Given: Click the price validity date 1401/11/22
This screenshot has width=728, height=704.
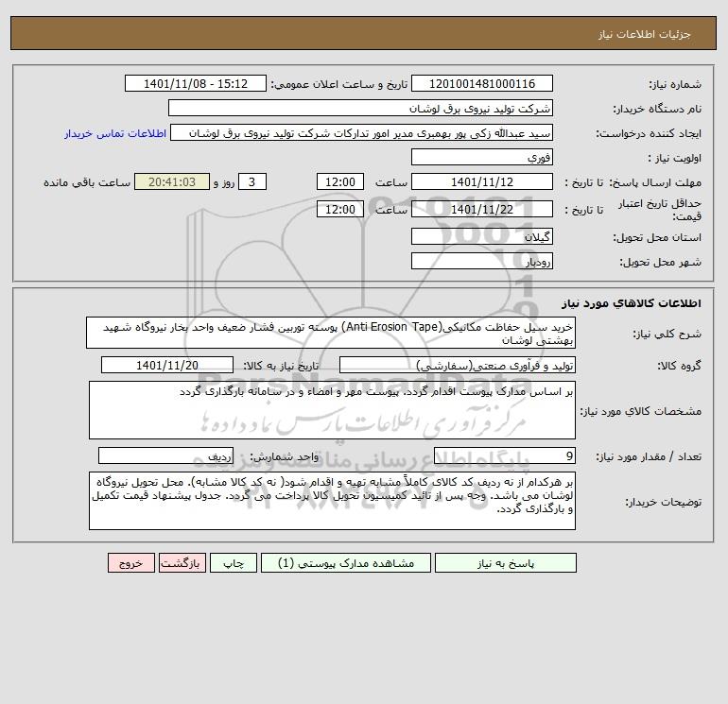Looking at the screenshot, I should pyautogui.click(x=482, y=209).
